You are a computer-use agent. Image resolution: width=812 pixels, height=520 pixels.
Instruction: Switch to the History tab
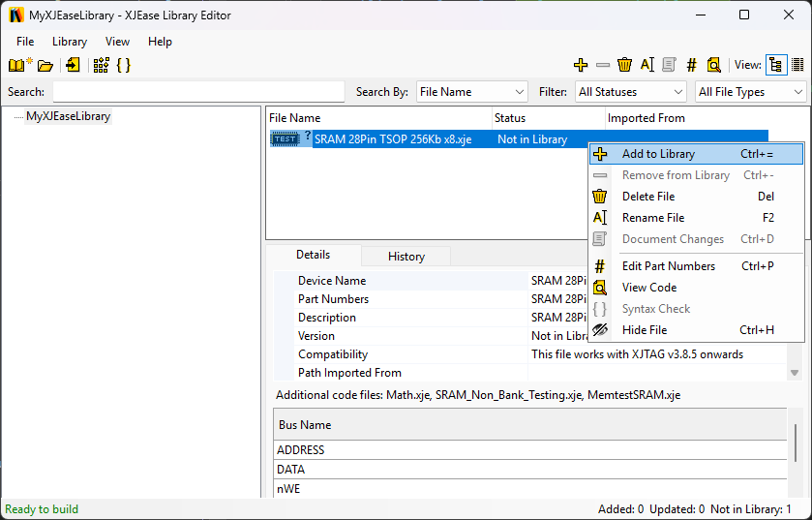tap(406, 257)
